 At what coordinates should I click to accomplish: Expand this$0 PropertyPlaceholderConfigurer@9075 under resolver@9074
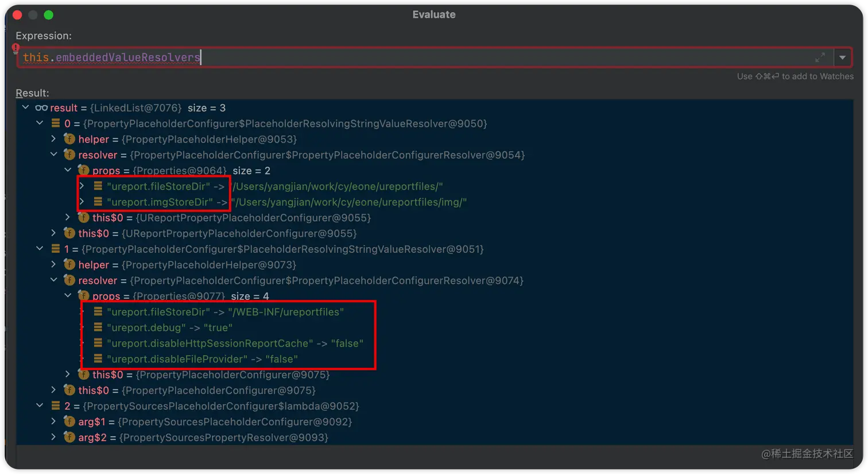pos(68,374)
